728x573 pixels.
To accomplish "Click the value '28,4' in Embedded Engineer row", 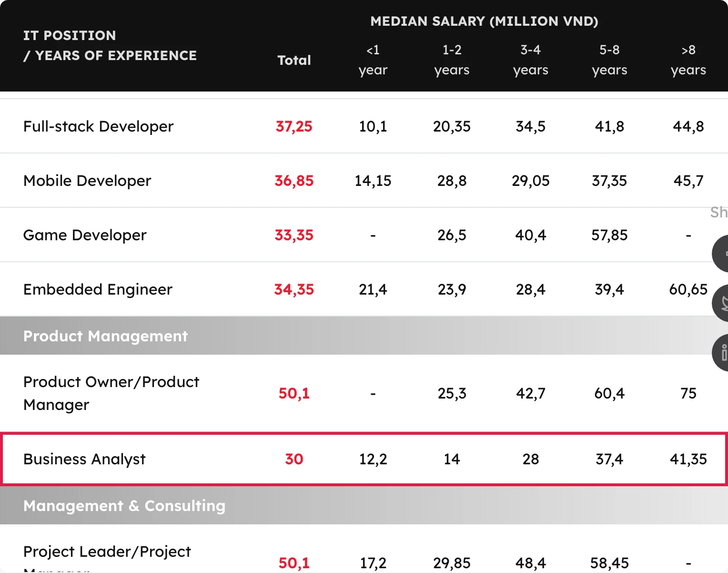I will pos(531,289).
